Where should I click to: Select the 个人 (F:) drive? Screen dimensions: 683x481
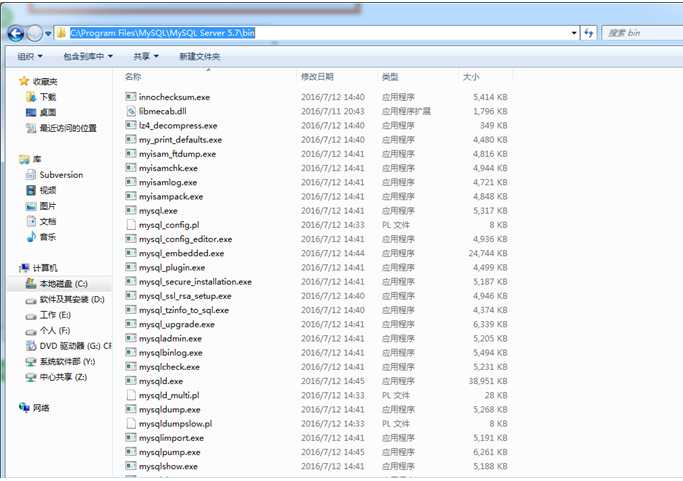point(55,330)
